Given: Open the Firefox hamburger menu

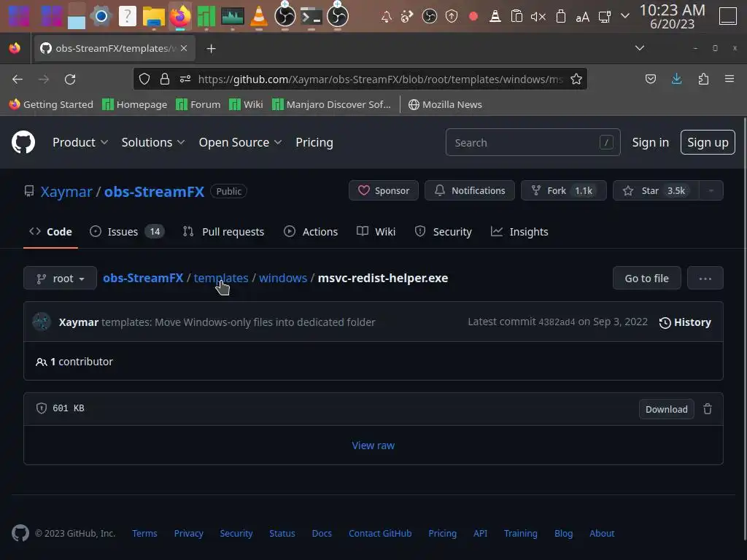Looking at the screenshot, I should pyautogui.click(x=729, y=79).
